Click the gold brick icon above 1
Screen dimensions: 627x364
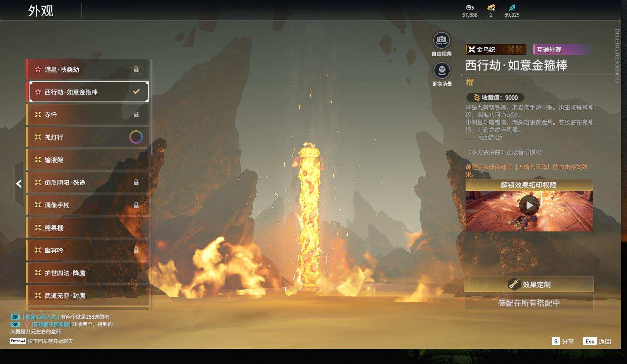[491, 7]
